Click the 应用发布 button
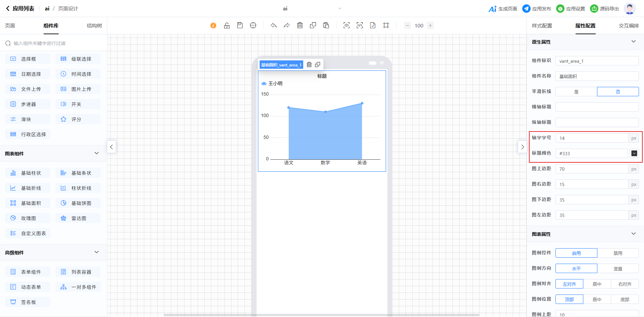The image size is (644, 317). [x=537, y=9]
